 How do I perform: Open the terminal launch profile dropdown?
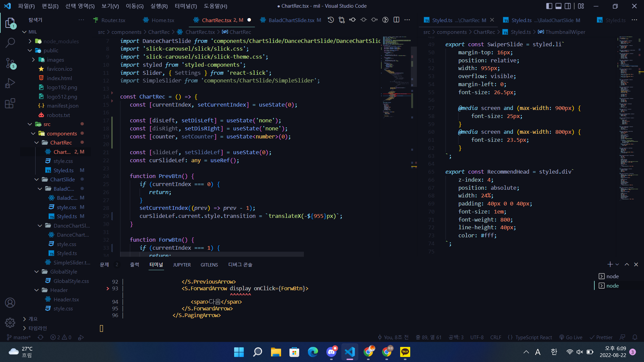pyautogui.click(x=617, y=264)
